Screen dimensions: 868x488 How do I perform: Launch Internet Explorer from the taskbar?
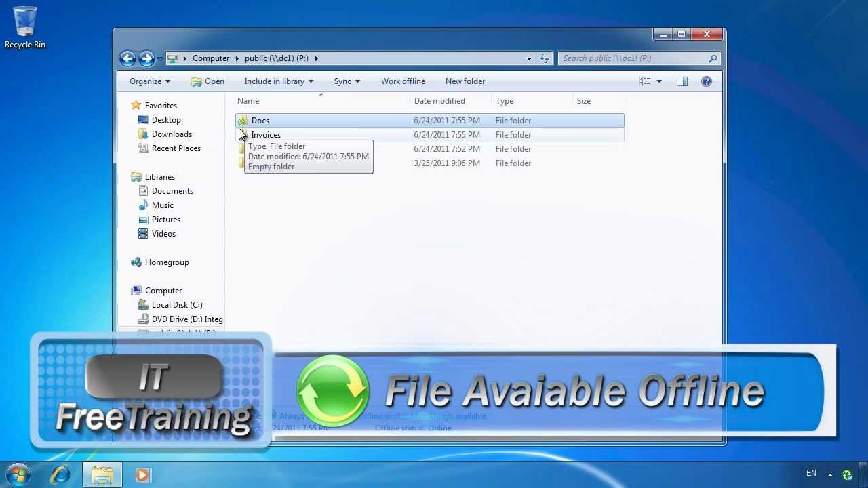tap(61, 475)
